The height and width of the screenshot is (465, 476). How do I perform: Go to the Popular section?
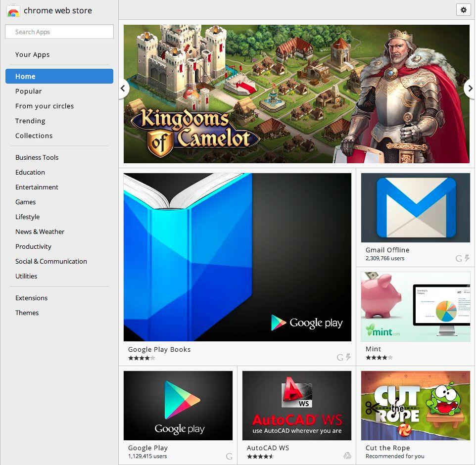(x=29, y=91)
